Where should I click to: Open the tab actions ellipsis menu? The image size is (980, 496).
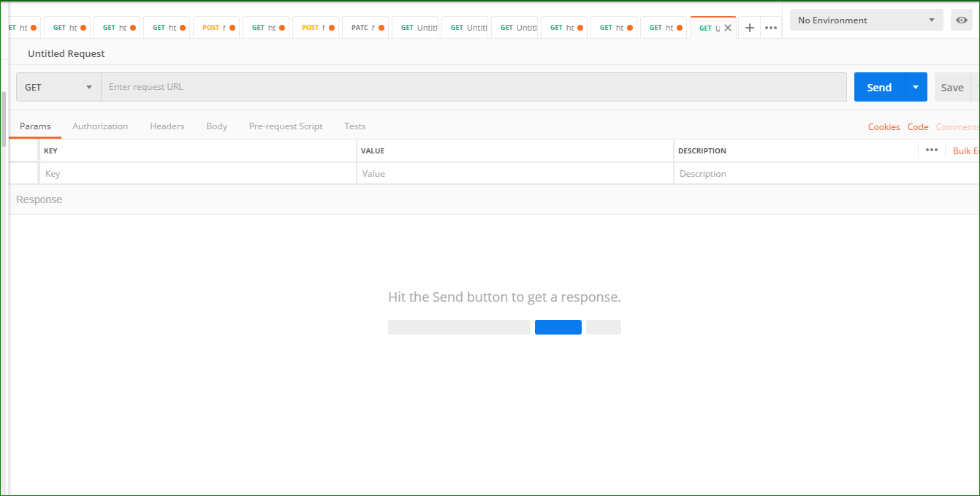point(771,27)
